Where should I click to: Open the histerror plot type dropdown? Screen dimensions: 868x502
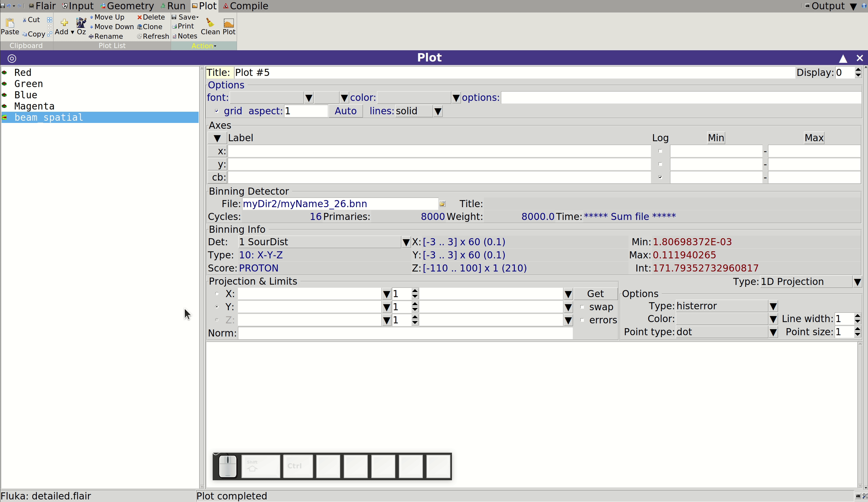(x=773, y=306)
